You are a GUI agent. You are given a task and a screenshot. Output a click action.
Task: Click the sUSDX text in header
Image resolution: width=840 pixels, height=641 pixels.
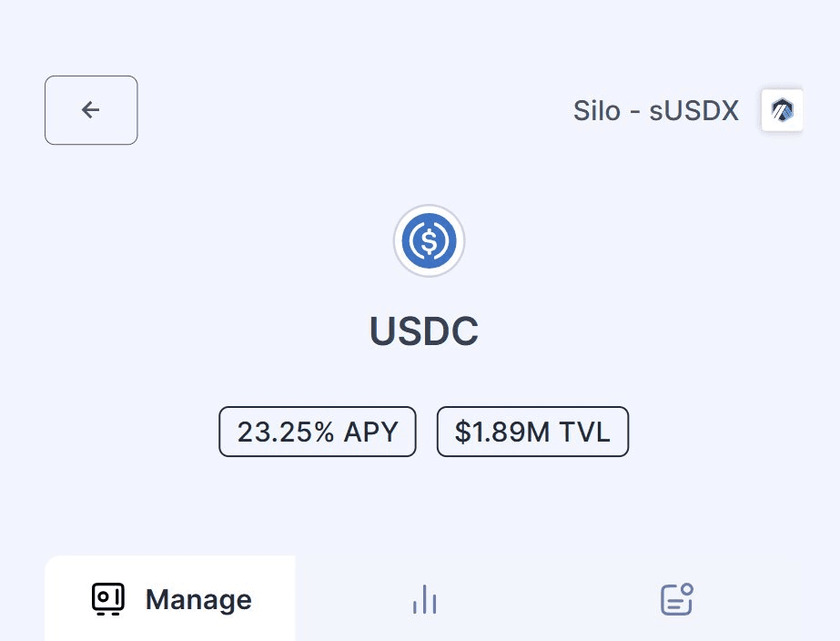click(693, 111)
